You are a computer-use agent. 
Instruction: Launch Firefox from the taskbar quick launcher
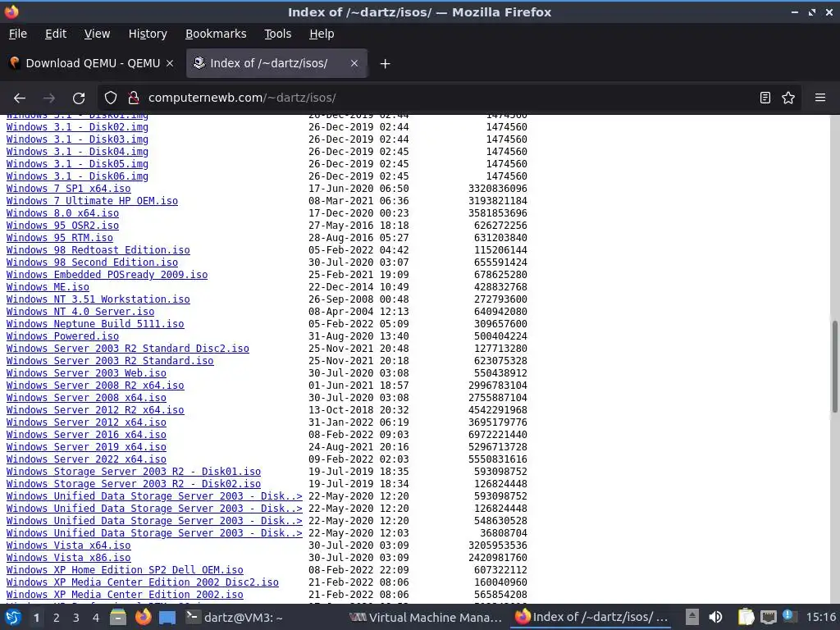[x=143, y=618]
